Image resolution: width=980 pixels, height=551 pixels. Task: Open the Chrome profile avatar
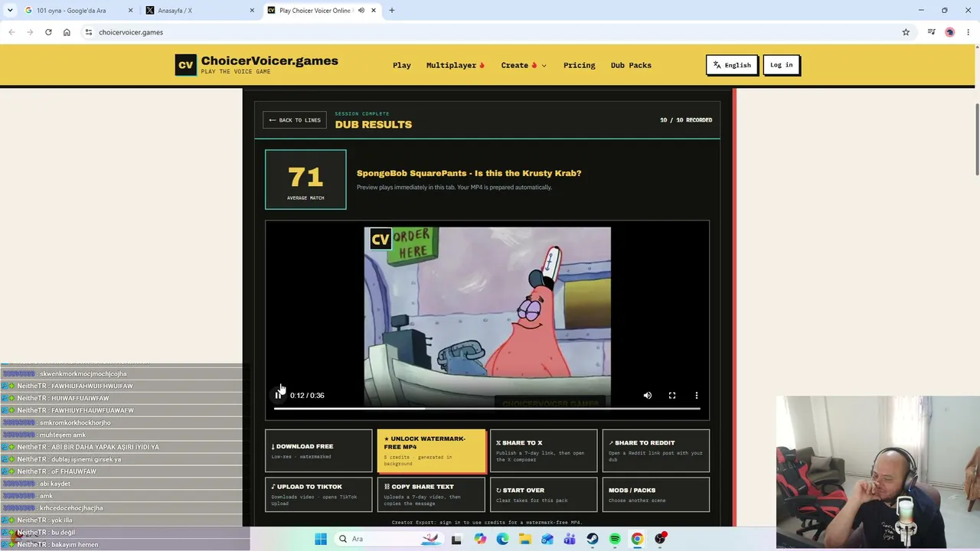950,32
